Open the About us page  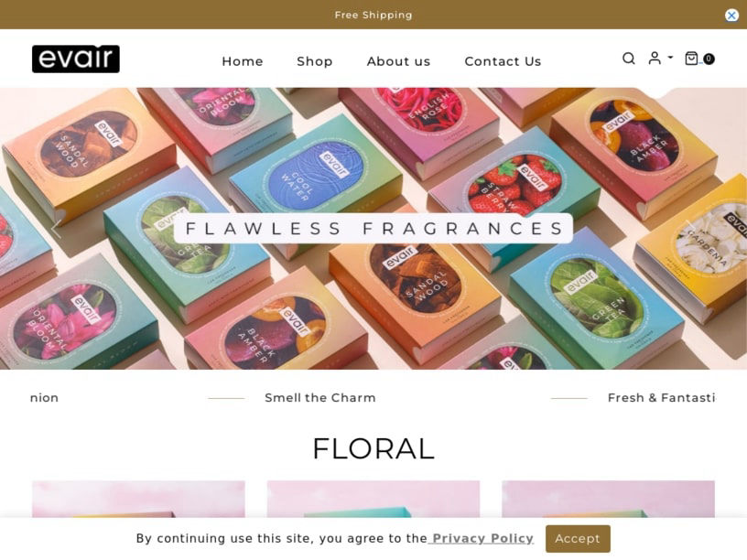[398, 61]
